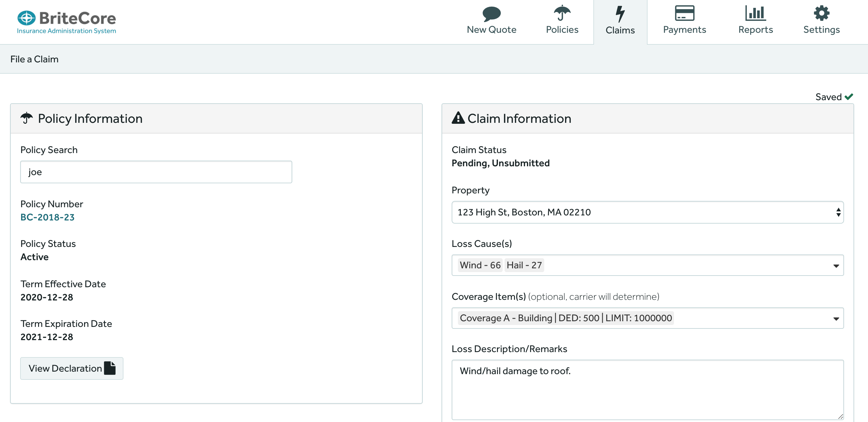Open Settings via the gear icon
868x422 pixels.
coord(821,13)
